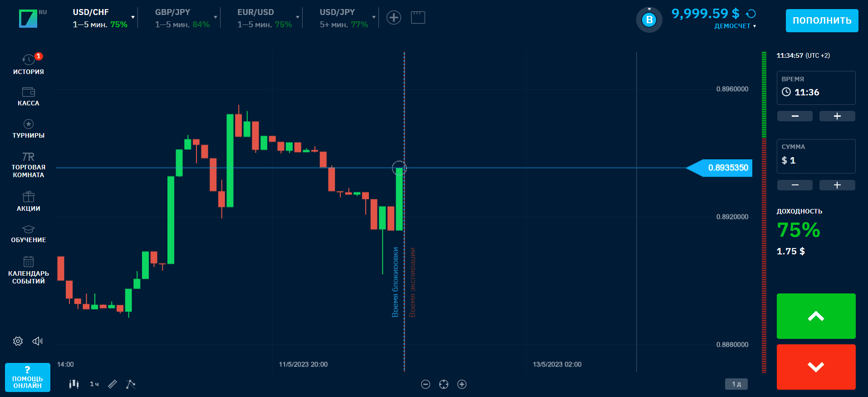Open the Торговая комната trading room
This screenshot has width=868, height=397.
pos(29,157)
